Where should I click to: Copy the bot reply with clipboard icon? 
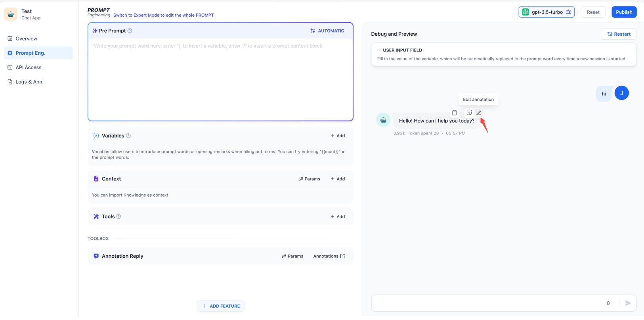[x=455, y=113]
